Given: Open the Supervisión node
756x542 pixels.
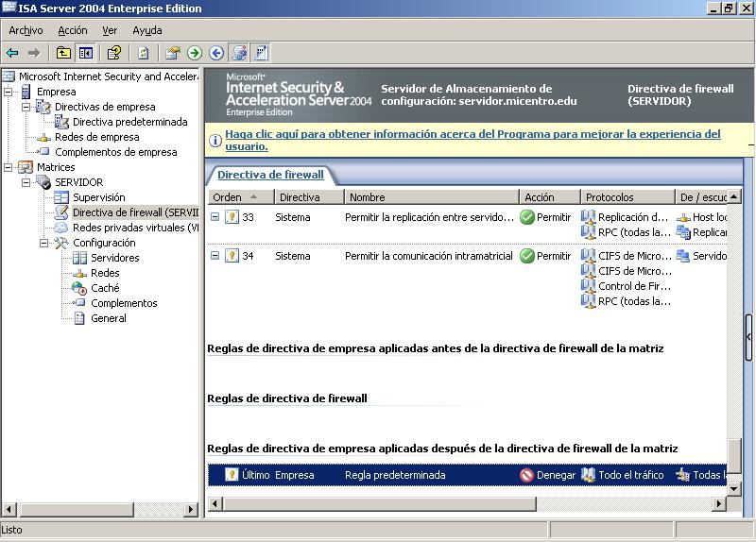Looking at the screenshot, I should click(98, 197).
